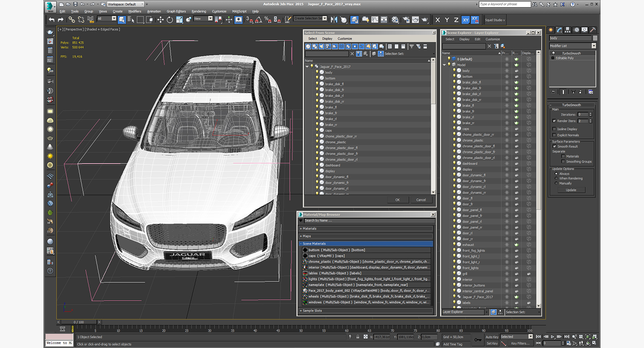644x348 pixels.
Task: Click the Mirror tool icon
Action: (334, 20)
